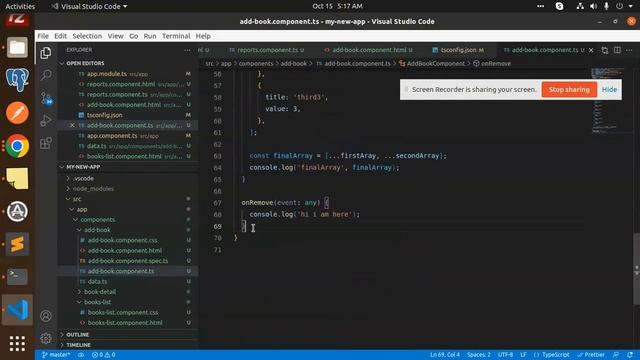Open data.ts in the add-book folder tree
640x360 pixels.
pos(97,281)
